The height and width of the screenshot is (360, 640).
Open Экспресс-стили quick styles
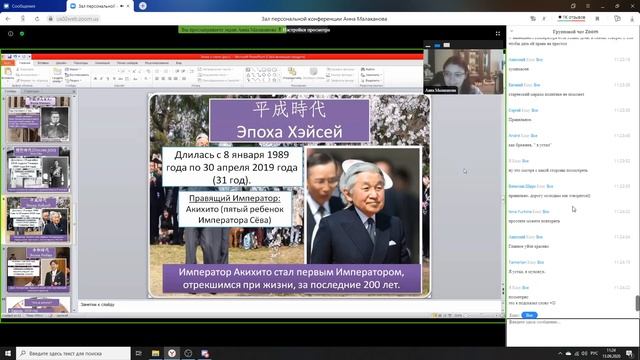313,73
